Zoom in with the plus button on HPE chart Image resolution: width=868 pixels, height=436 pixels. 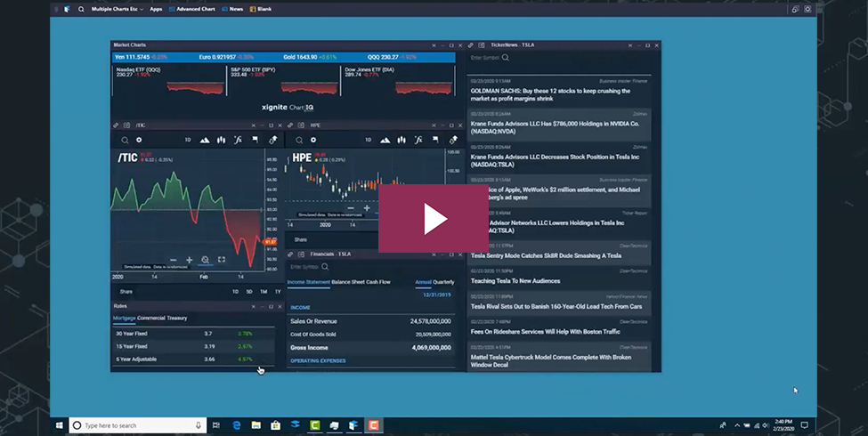pos(367,208)
